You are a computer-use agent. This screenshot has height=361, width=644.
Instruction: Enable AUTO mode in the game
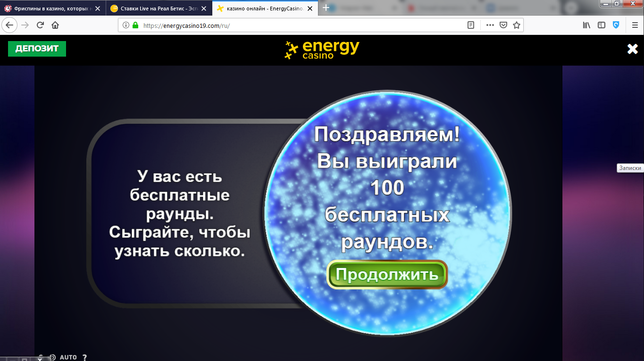point(67,357)
